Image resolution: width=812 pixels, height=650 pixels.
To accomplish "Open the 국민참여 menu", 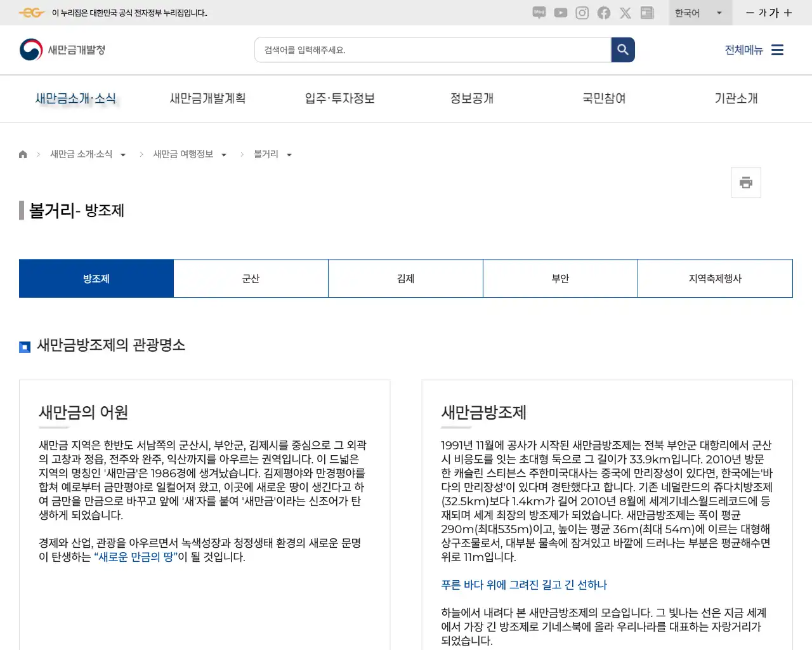I will coord(603,98).
